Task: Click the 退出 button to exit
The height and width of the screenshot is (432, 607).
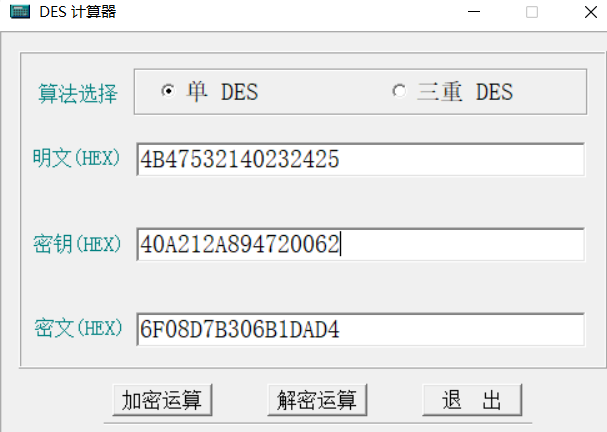Action: [x=471, y=400]
